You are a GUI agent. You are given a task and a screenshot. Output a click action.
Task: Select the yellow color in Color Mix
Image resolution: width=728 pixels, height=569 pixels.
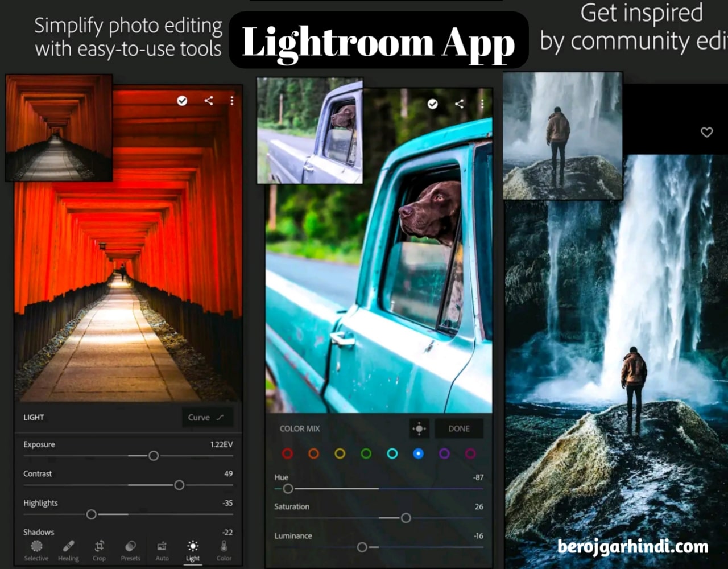click(x=340, y=453)
